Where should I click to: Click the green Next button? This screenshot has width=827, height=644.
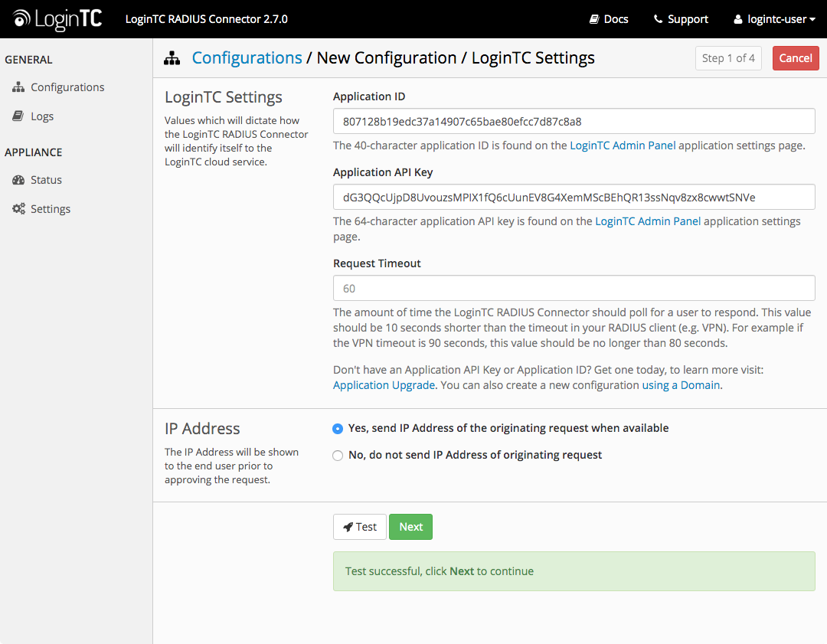point(411,527)
